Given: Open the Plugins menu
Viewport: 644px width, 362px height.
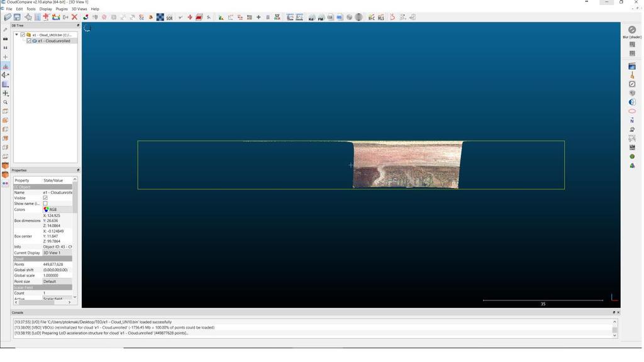Looking at the screenshot, I should tap(62, 9).
